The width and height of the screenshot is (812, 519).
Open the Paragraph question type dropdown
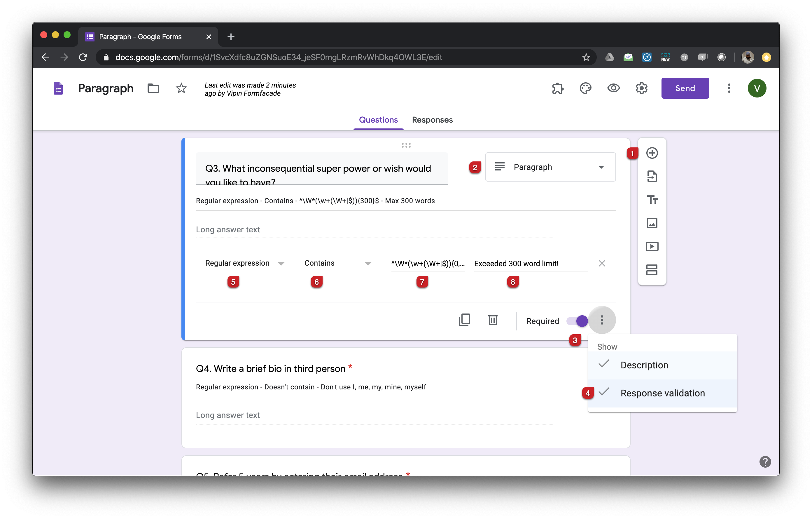550,167
